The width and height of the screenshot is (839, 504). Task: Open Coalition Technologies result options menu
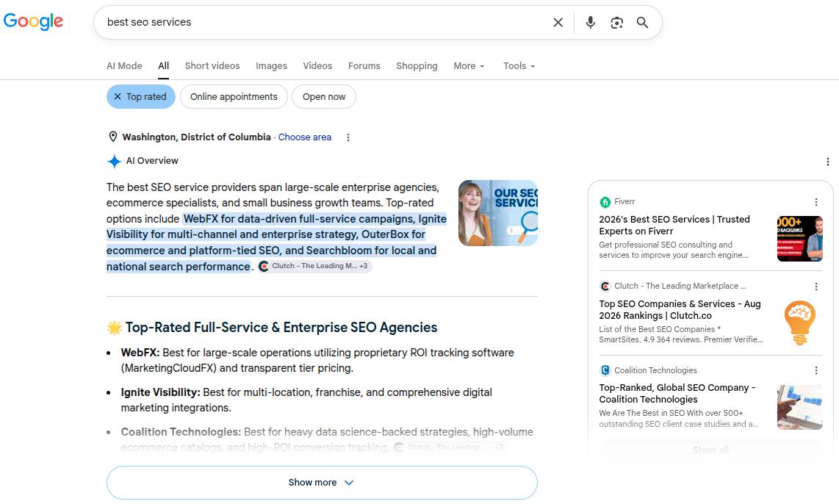click(x=816, y=370)
